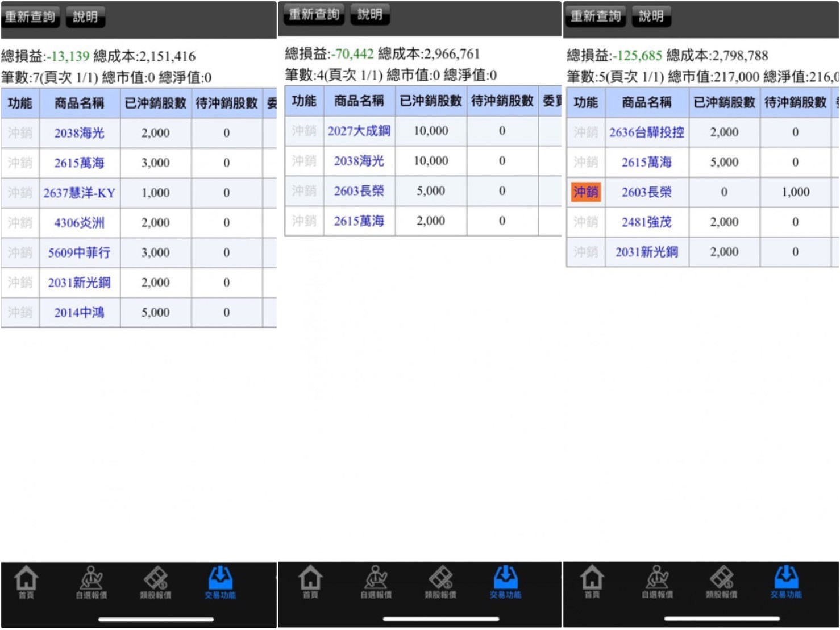
Task: Click 說明 button in the right screenshot
Action: pyautogui.click(x=651, y=16)
